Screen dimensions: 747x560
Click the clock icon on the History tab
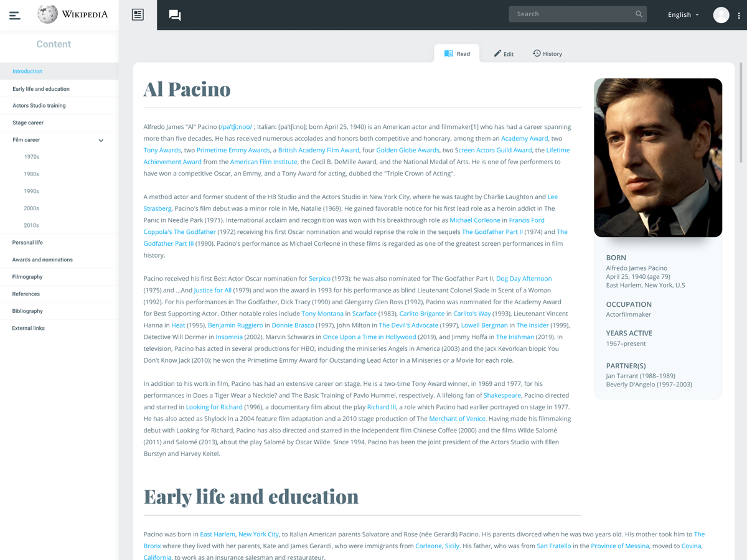click(x=536, y=54)
